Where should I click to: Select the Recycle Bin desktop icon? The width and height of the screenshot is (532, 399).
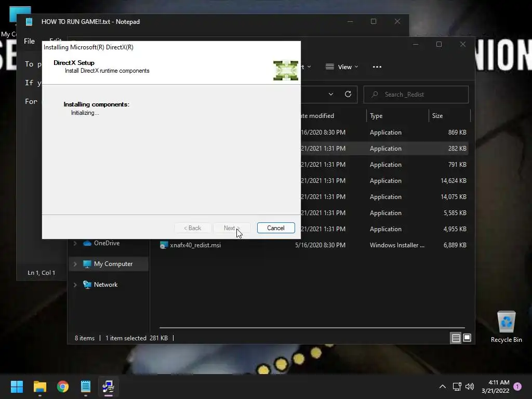tap(506, 327)
